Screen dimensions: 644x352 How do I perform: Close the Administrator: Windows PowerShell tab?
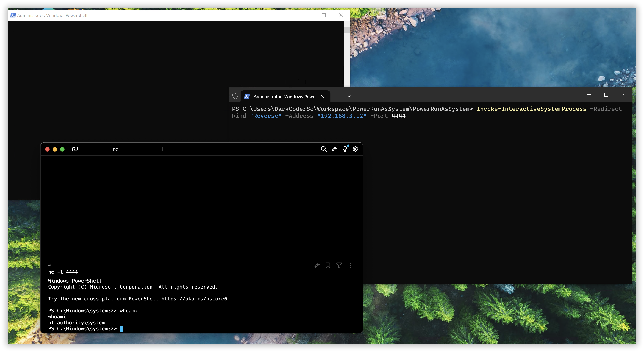click(x=323, y=96)
